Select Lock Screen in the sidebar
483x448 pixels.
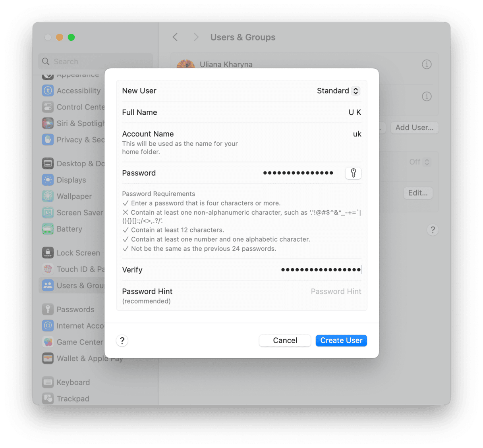point(78,253)
